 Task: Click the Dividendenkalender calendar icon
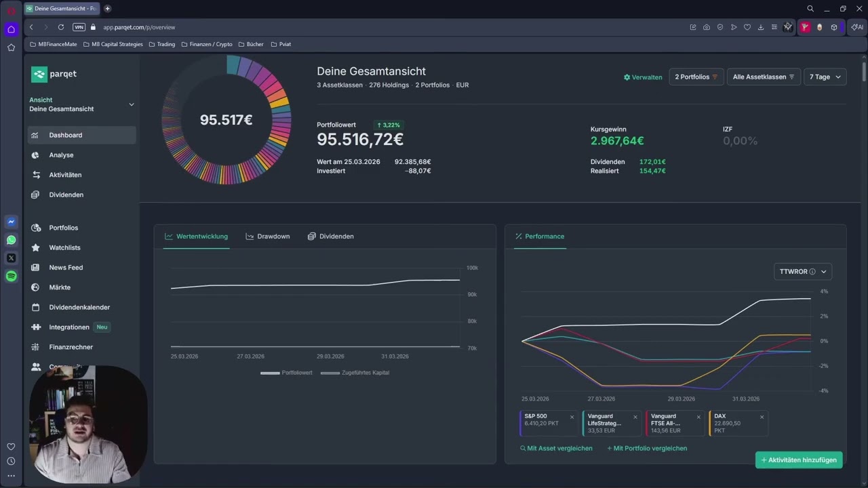[35, 307]
